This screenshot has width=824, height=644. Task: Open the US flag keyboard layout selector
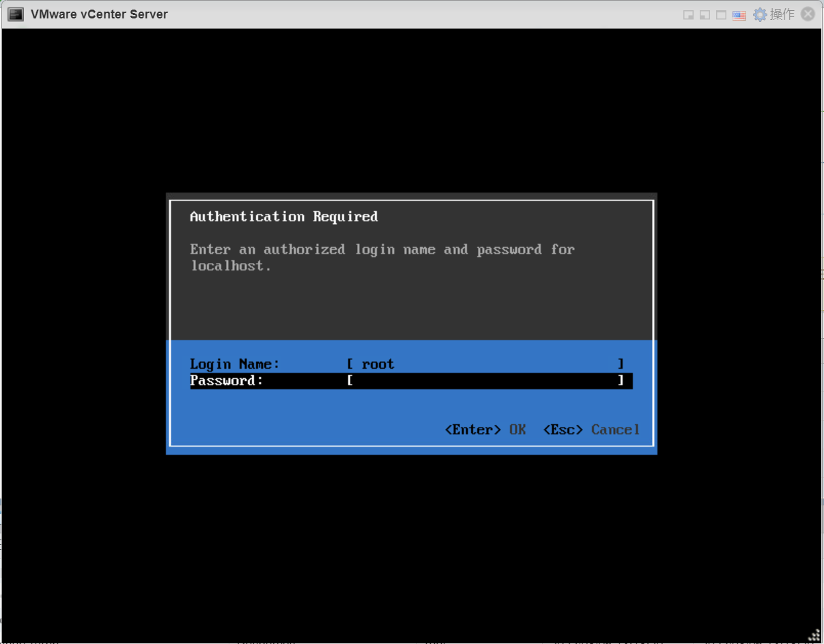point(739,15)
